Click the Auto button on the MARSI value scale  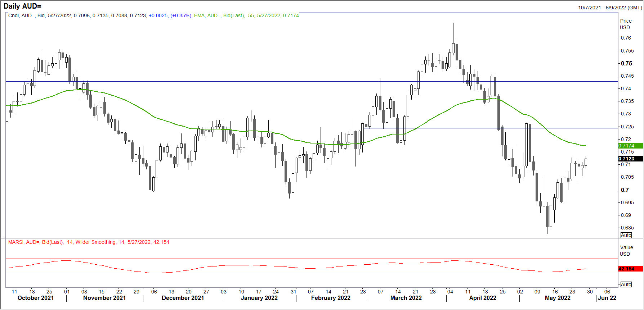626,284
